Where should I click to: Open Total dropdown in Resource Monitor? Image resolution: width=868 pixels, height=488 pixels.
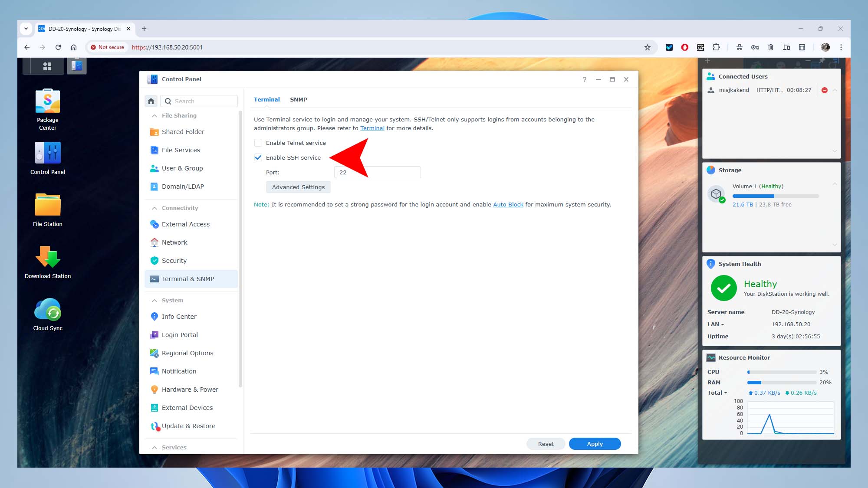717,393
